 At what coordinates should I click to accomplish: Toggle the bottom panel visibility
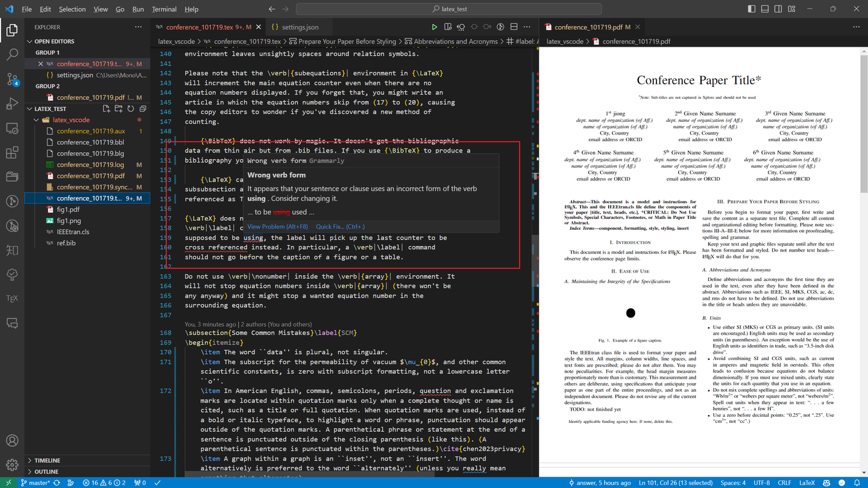(x=764, y=8)
